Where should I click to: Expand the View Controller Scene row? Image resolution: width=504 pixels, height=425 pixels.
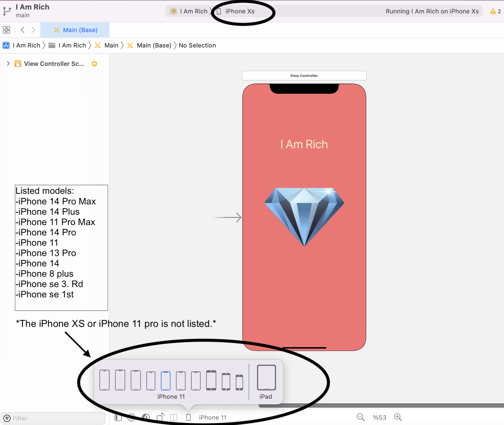(x=8, y=64)
